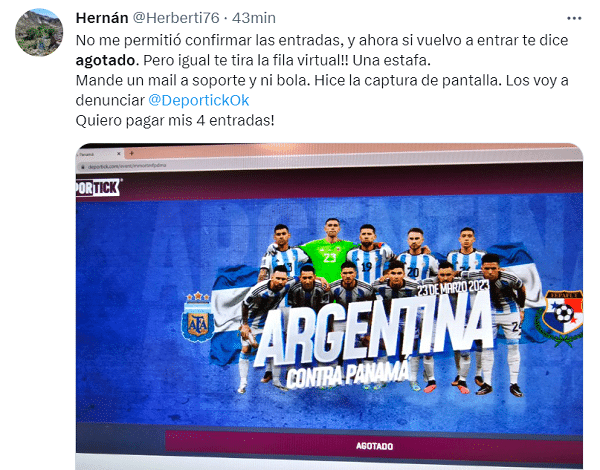600x470 pixels.
Task: Open the tweet via 43min timestamp
Action: pyautogui.click(x=254, y=18)
